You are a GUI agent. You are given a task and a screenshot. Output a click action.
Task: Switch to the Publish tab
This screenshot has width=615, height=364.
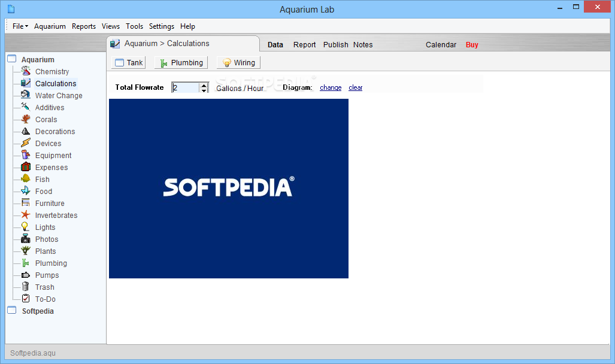click(x=336, y=45)
